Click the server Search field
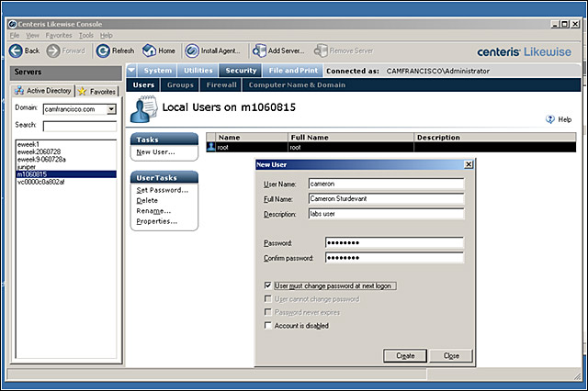Viewport: 588px width, 391px height. tap(80, 126)
